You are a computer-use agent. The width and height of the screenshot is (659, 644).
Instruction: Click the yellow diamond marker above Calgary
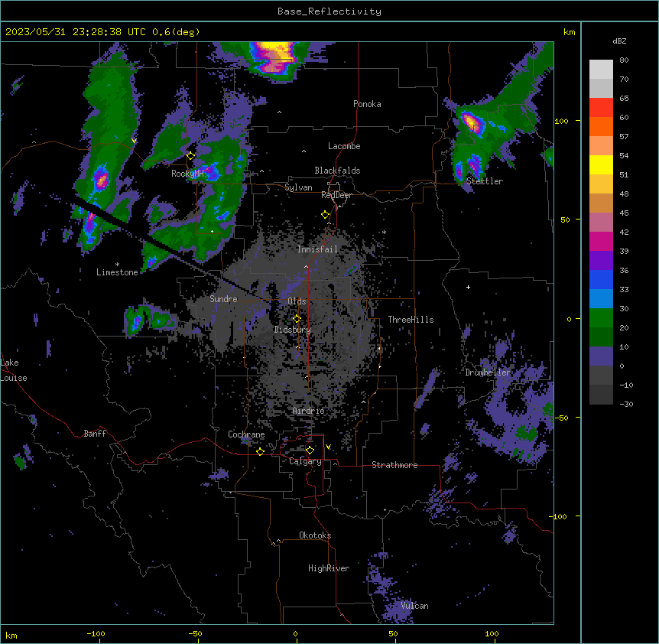coord(310,450)
